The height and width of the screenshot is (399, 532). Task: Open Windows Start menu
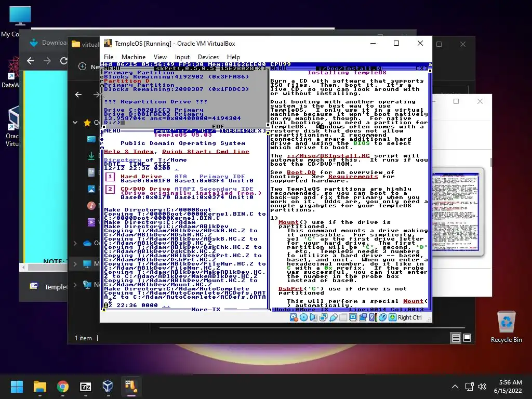(x=17, y=387)
